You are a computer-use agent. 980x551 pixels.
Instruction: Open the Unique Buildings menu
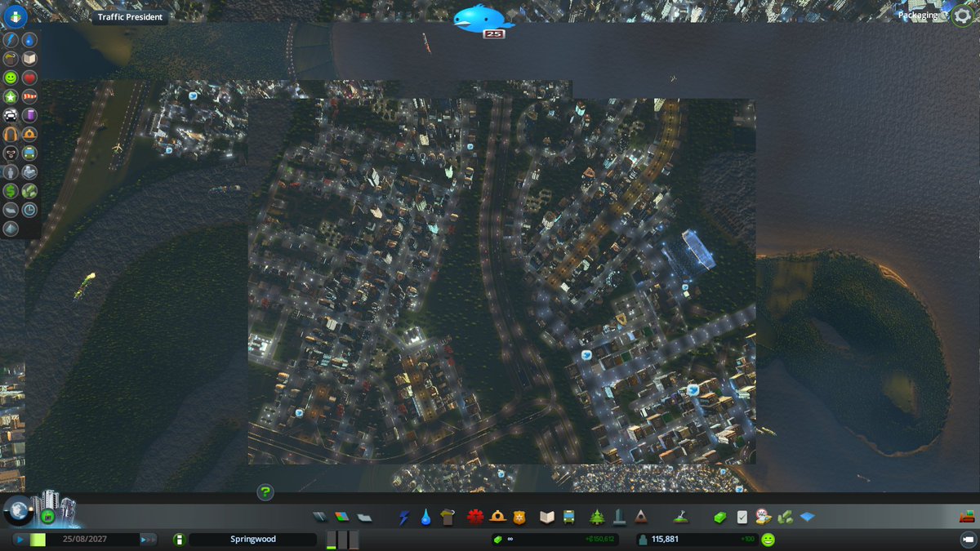pos(619,517)
